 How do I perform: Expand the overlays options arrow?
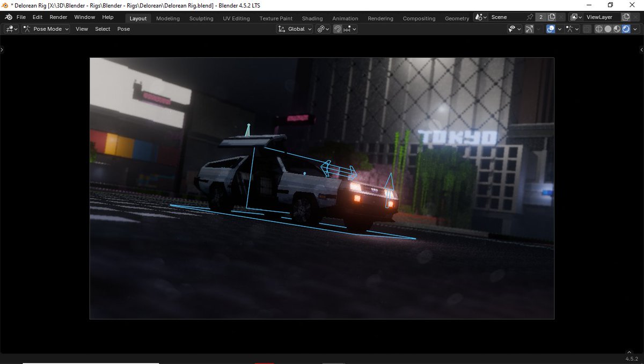pos(560,29)
